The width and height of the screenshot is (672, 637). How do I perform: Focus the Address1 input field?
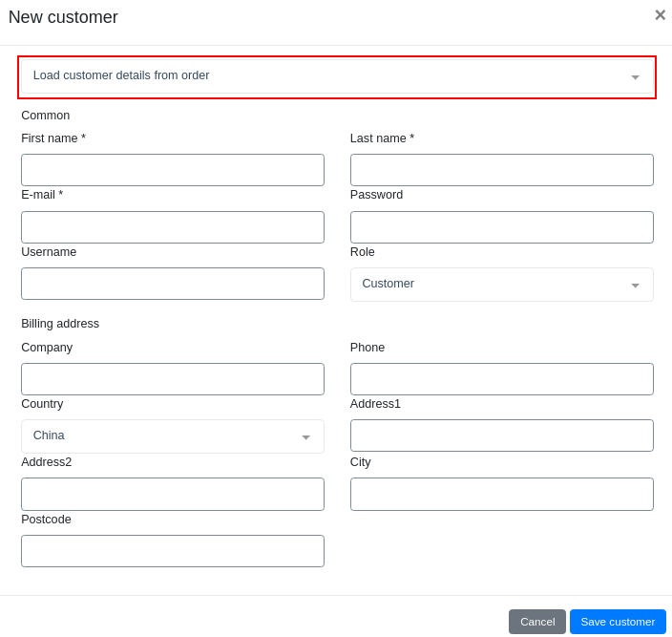[501, 435]
